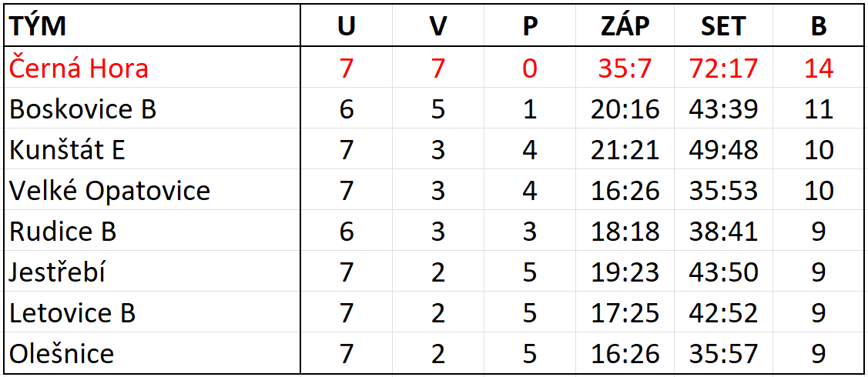Select Olešnice's 35:57 set score

point(723,354)
